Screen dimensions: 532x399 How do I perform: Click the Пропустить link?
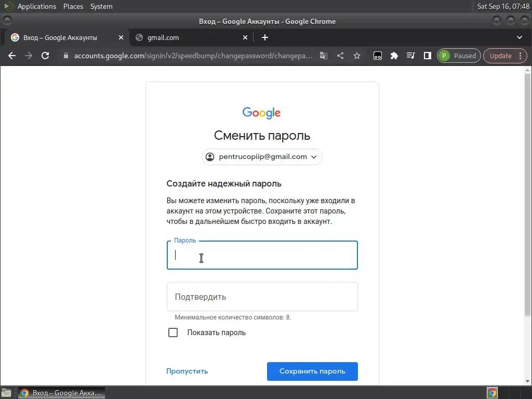(x=187, y=371)
